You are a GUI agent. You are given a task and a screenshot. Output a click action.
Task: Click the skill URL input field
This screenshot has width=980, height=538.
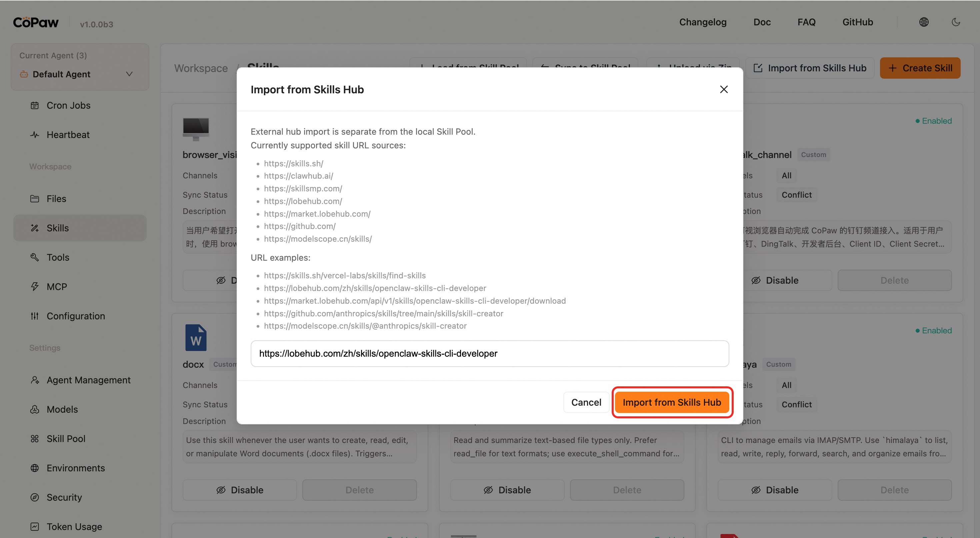point(490,353)
